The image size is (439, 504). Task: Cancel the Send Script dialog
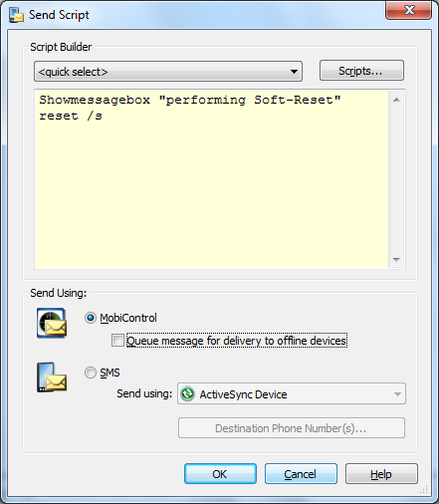301,474
